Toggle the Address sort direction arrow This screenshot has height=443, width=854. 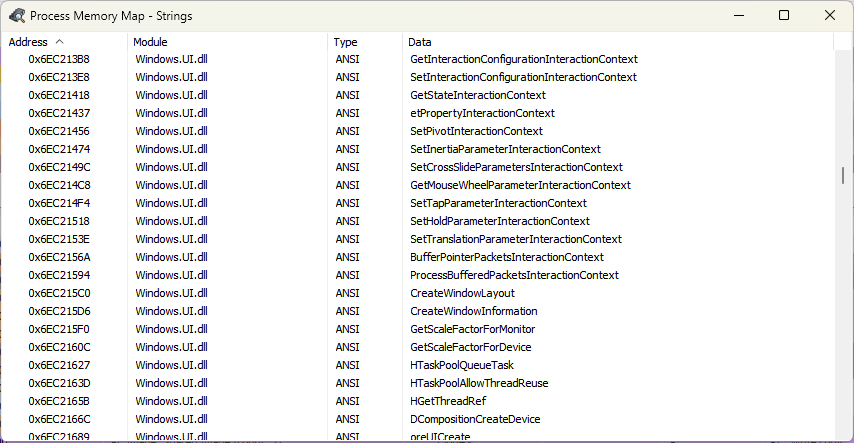click(60, 42)
